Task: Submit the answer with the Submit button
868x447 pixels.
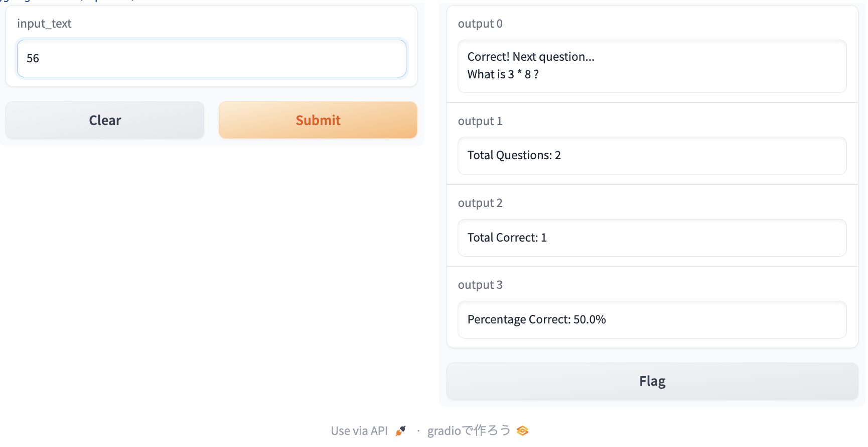Action: coord(318,120)
